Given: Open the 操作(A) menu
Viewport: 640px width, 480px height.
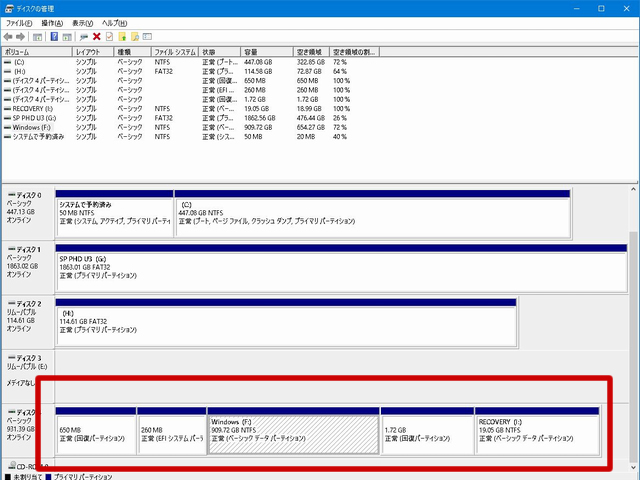Looking at the screenshot, I should 52,22.
